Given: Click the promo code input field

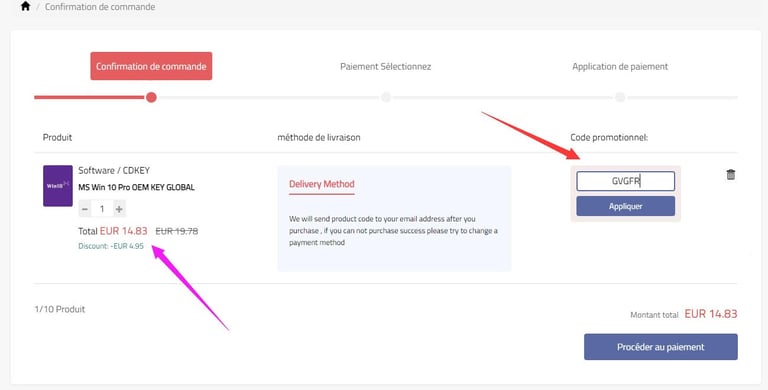Looking at the screenshot, I should pos(625,181).
